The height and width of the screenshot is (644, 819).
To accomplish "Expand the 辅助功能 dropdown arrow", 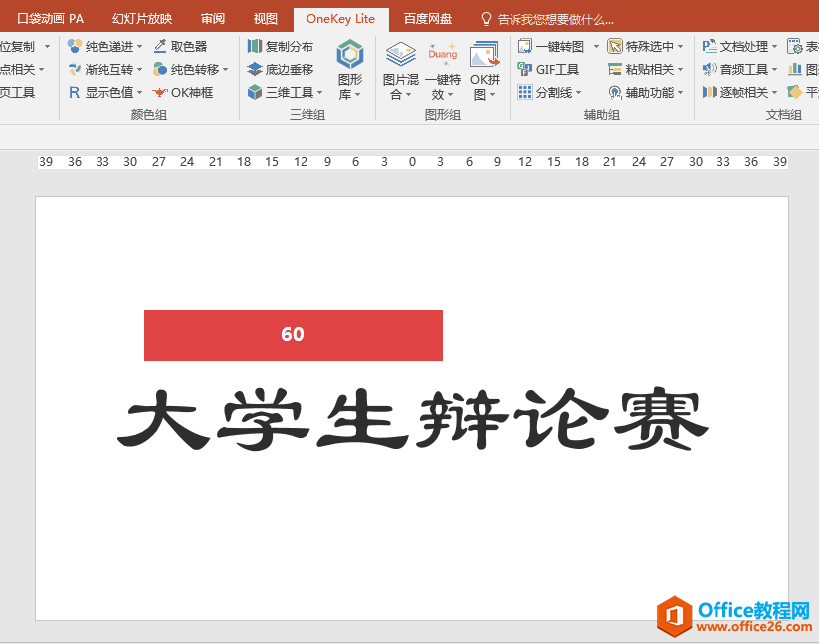I will point(680,93).
